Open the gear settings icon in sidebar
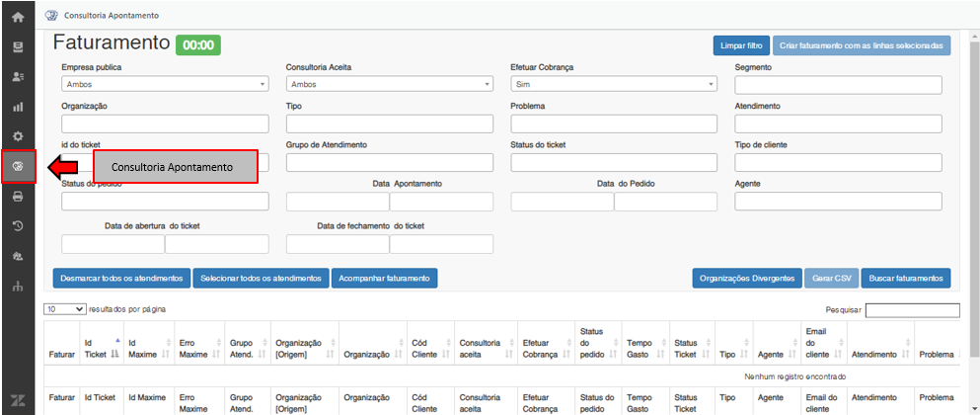Viewport: 980px width, 415px height. 18,135
